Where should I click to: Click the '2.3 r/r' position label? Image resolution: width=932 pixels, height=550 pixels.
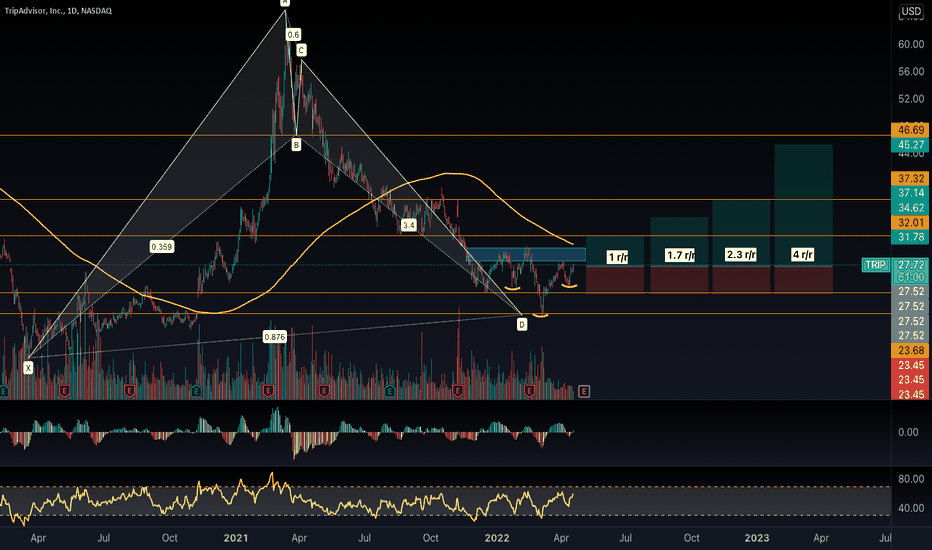coord(741,255)
